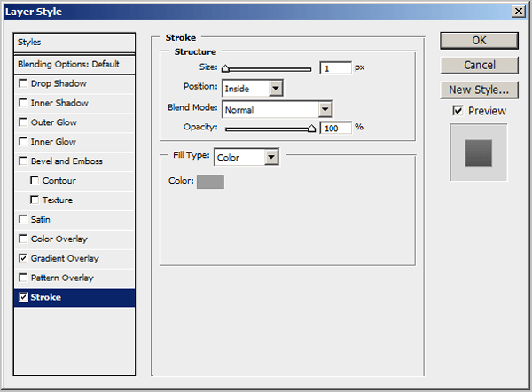This screenshot has width=532, height=392.
Task: Open the stroke Color swatch picker
Action: [x=210, y=182]
